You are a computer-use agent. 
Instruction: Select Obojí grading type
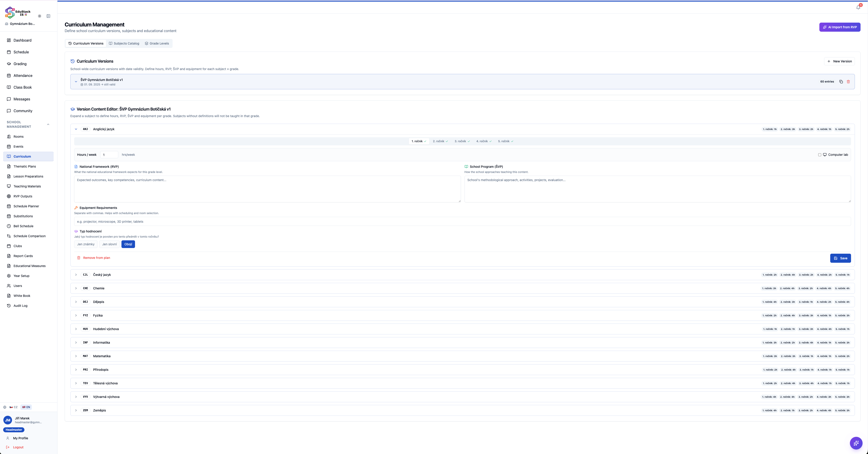pos(128,244)
